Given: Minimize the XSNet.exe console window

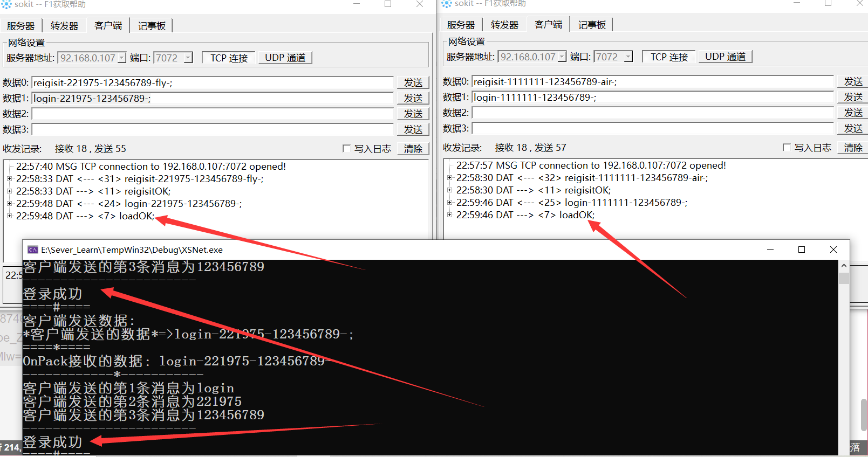Looking at the screenshot, I should click(x=770, y=250).
